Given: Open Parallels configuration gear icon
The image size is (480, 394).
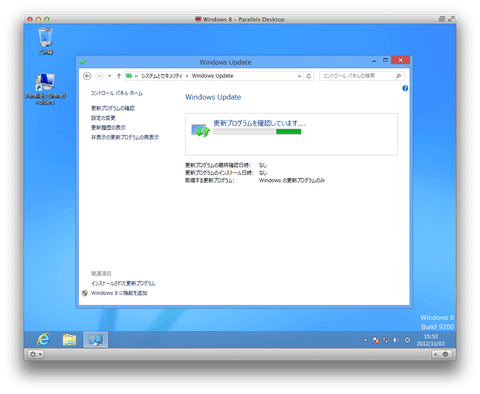Looking at the screenshot, I should point(446,354).
